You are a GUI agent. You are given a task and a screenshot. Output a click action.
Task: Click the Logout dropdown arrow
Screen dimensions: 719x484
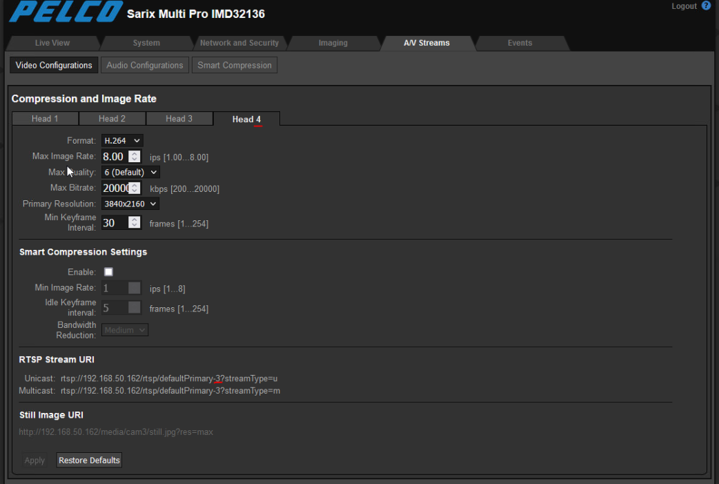click(704, 7)
